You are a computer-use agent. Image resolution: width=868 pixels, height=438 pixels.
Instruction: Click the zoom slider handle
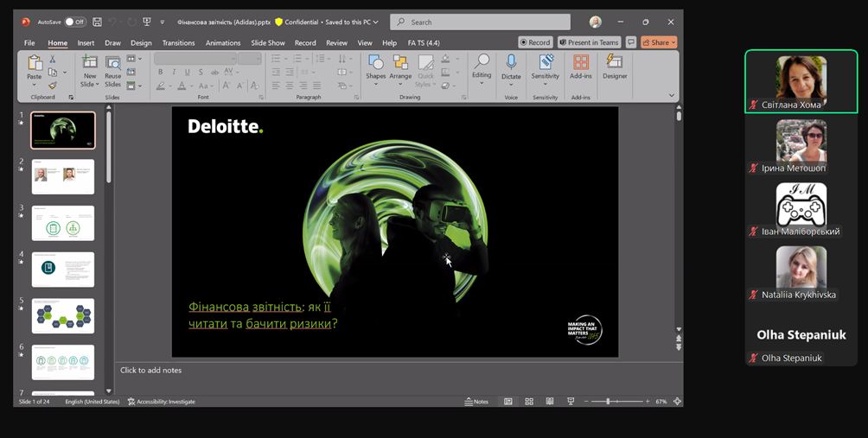tap(608, 402)
